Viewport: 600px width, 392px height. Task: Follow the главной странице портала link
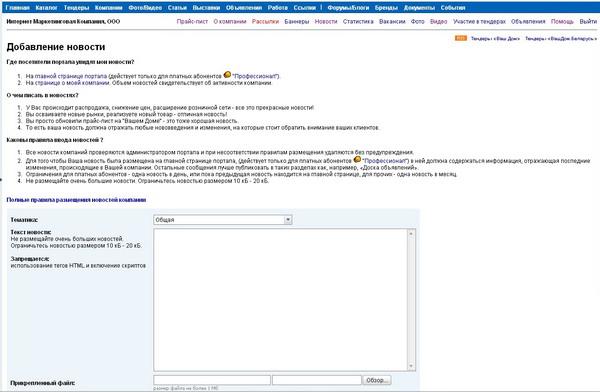(71, 76)
